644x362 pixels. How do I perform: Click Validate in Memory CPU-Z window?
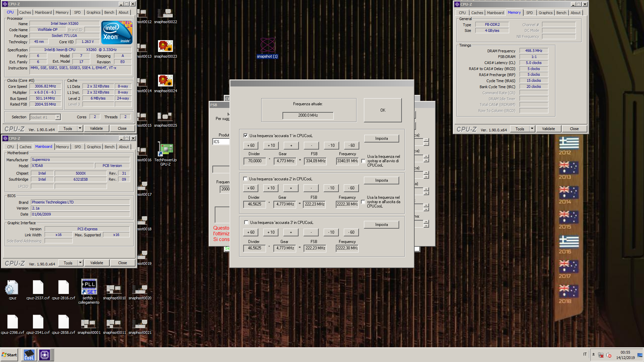[548, 129]
